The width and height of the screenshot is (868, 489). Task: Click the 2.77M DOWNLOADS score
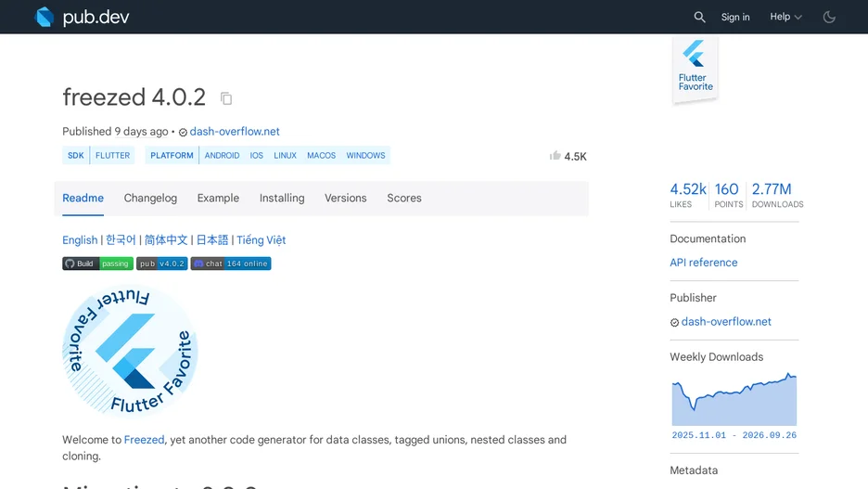click(x=777, y=195)
